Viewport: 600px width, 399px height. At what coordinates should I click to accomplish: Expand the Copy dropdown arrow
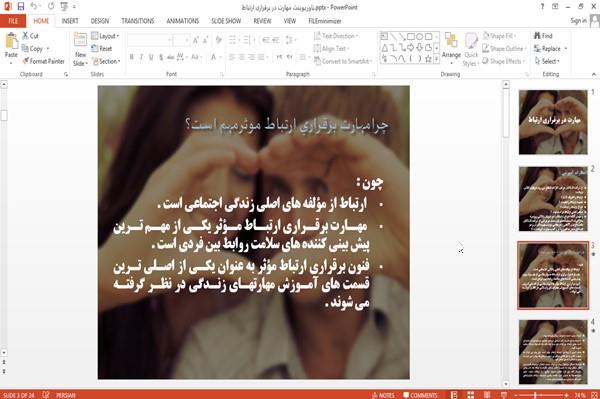click(48, 49)
